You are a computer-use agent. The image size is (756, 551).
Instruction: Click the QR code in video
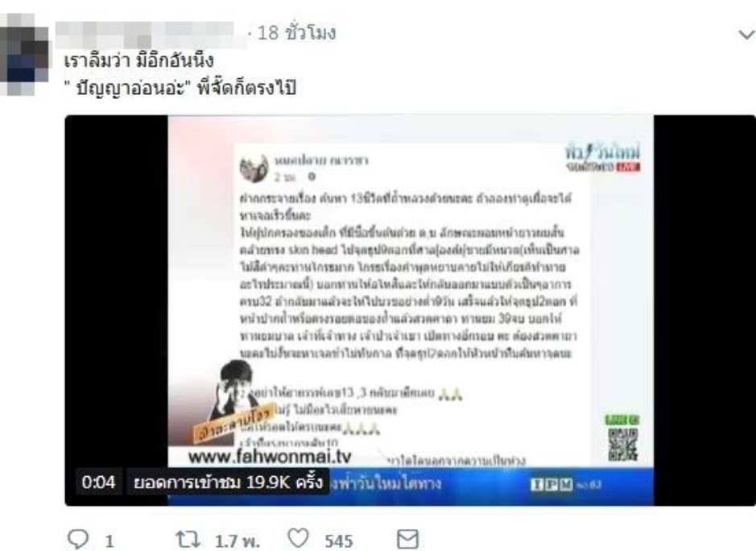coord(622,444)
